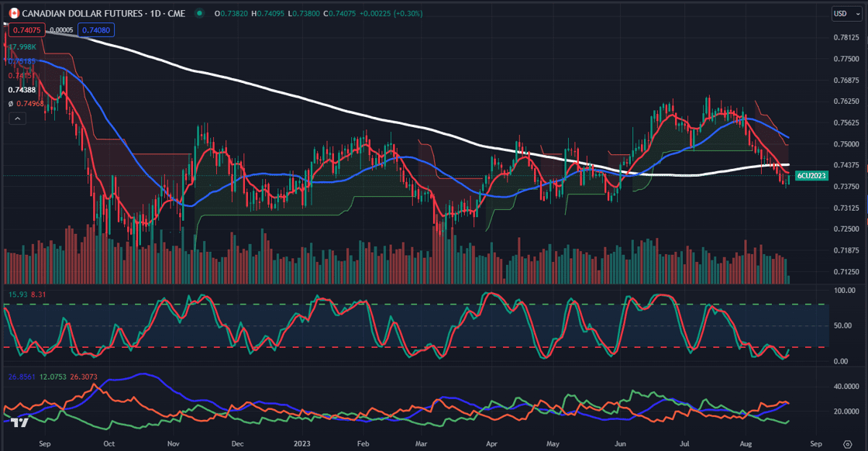
Task: Click the +0.00225 (+0.30%) change value
Action: (391, 13)
